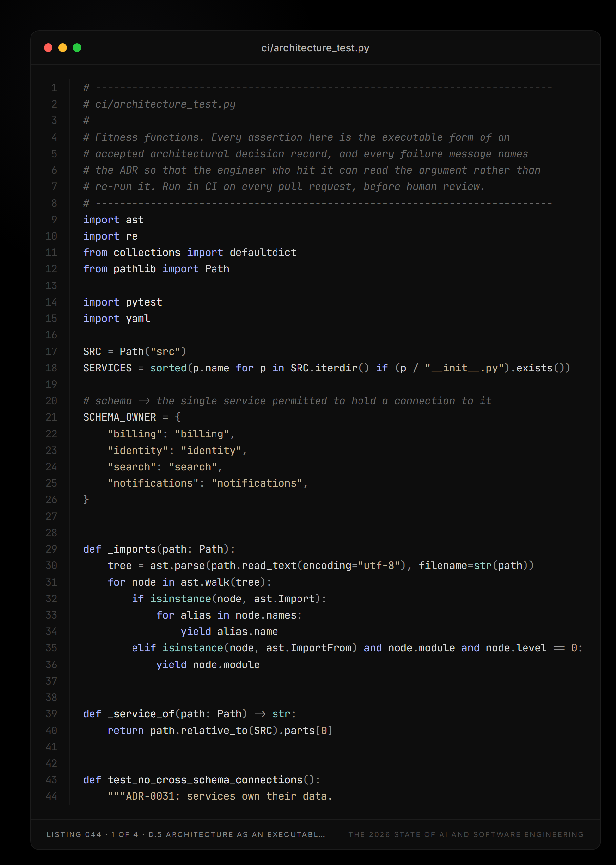The height and width of the screenshot is (865, 616).
Task: Click the yellow minimize window dot
Action: (x=63, y=48)
